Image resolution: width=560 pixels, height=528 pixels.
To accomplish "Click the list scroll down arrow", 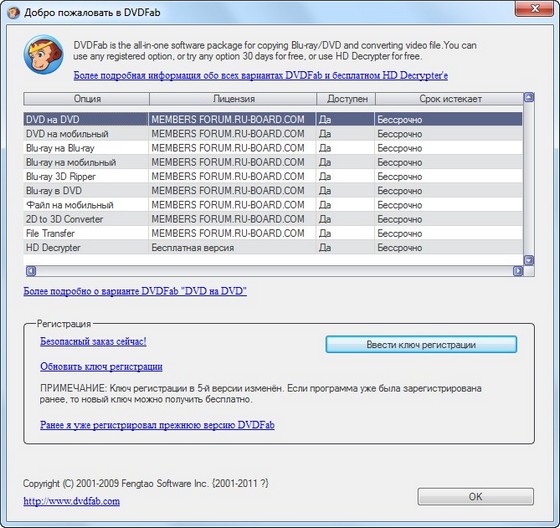I will [x=529, y=260].
